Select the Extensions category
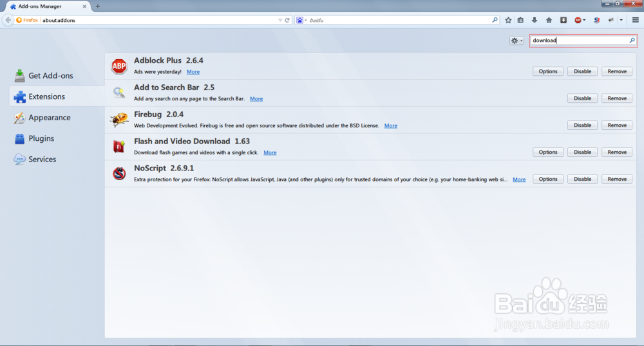 pyautogui.click(x=57, y=96)
